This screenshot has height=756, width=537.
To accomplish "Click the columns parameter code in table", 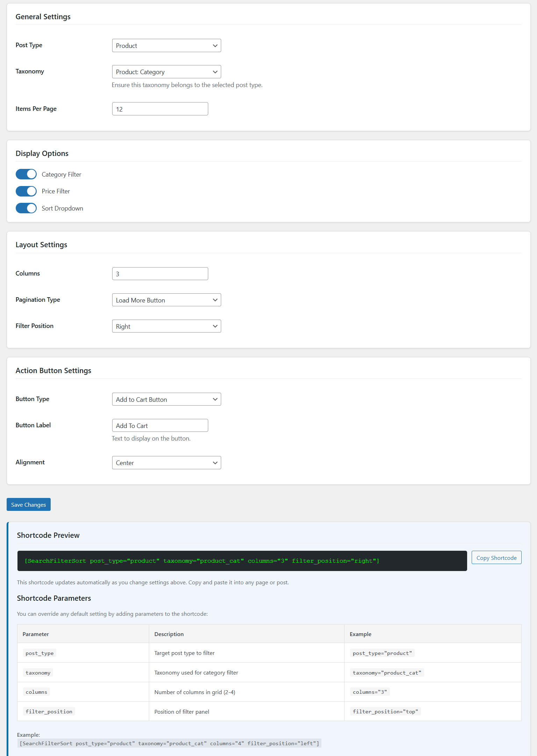I will click(36, 692).
